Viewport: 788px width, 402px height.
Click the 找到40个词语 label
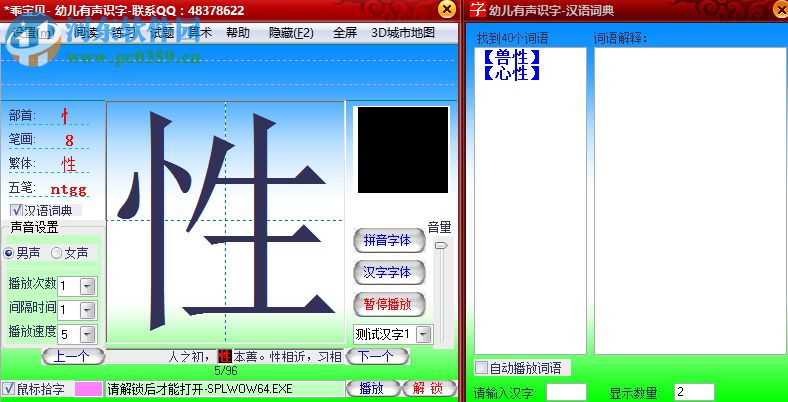point(513,38)
